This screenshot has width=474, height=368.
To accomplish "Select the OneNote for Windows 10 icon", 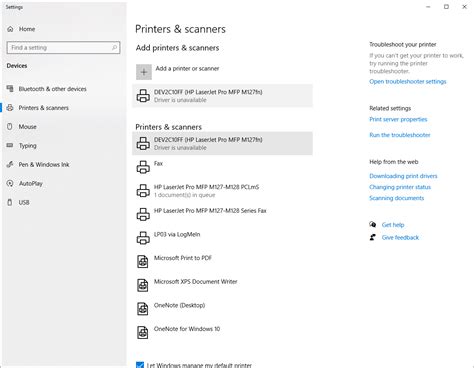I will (x=143, y=332).
